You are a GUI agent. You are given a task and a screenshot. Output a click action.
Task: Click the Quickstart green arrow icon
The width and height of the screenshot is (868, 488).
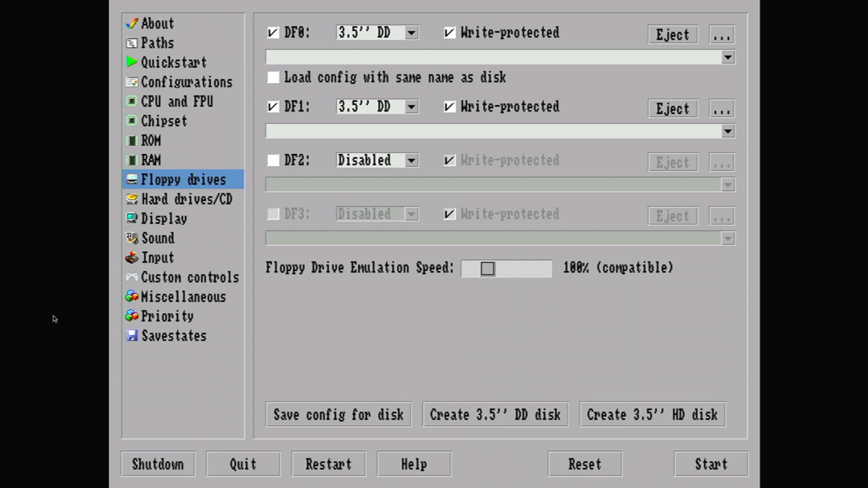[132, 62]
